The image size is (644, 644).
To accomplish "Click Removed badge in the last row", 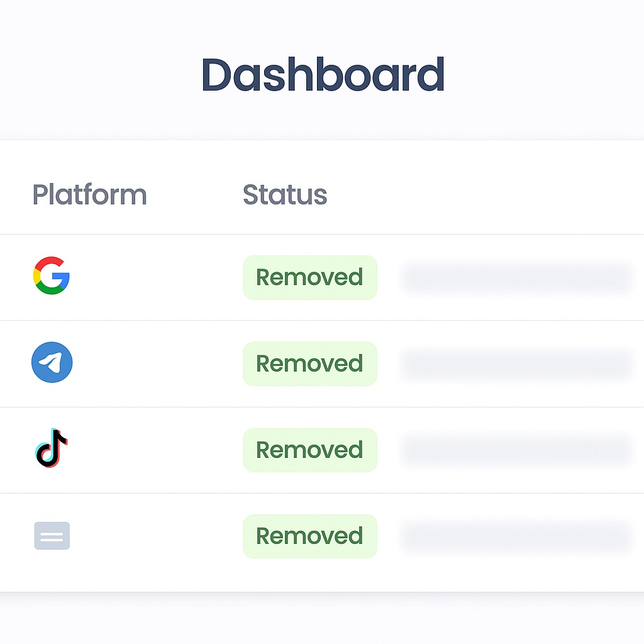I will point(309,536).
